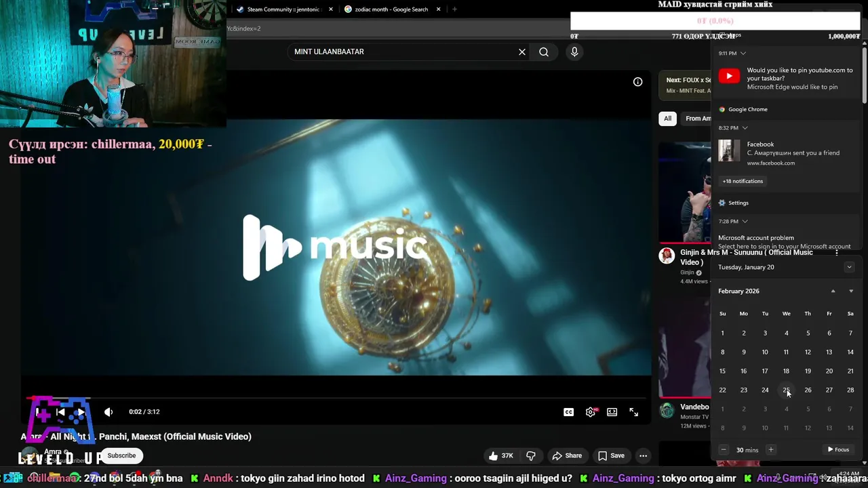
Task: Go to next month in calendar
Action: click(x=851, y=291)
